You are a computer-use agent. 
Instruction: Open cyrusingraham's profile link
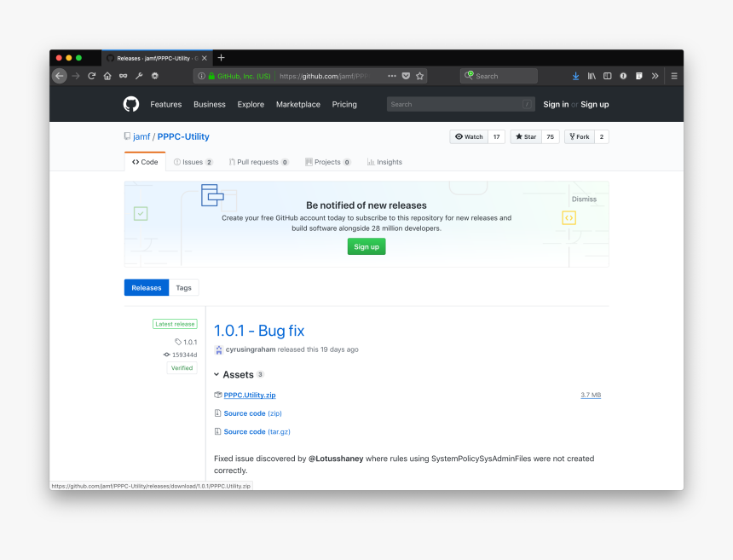pyautogui.click(x=251, y=349)
